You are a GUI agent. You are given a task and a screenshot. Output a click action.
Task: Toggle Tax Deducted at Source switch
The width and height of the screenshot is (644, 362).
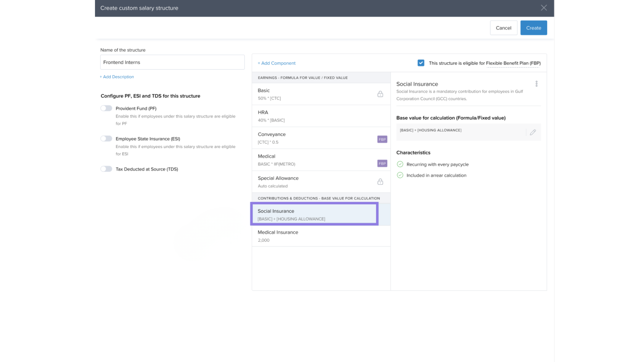[106, 169]
